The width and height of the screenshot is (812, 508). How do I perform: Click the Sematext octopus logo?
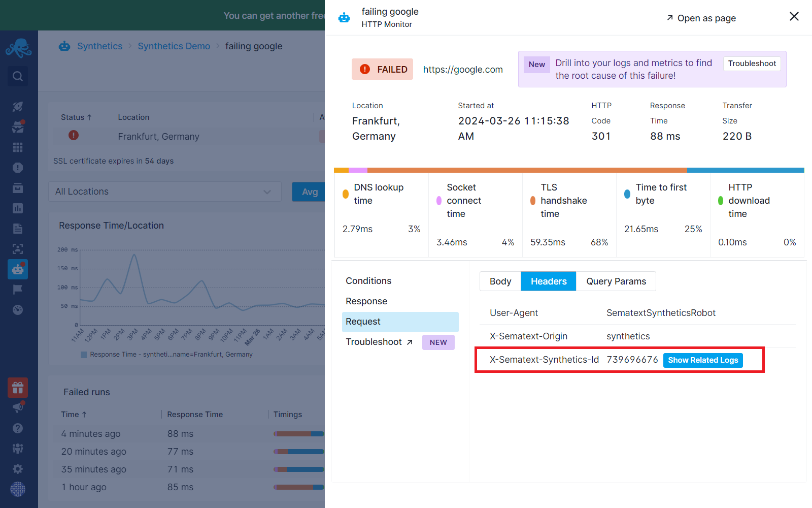click(x=18, y=49)
